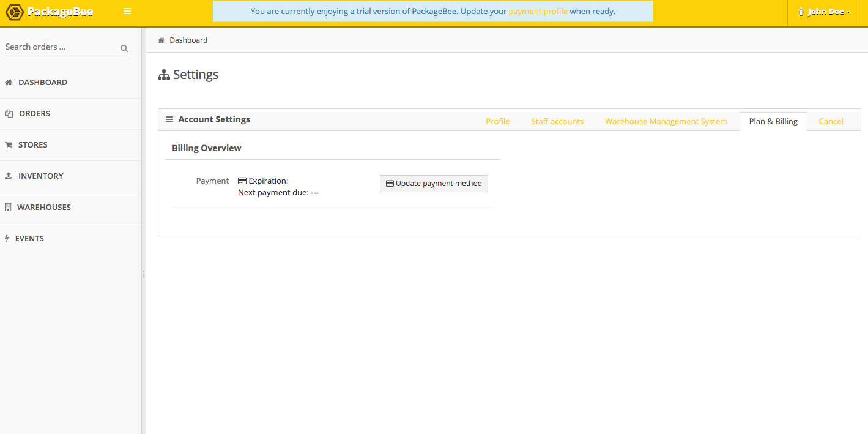Toggle the hamburger sidebar menu icon
This screenshot has width=868, height=434.
click(x=127, y=11)
